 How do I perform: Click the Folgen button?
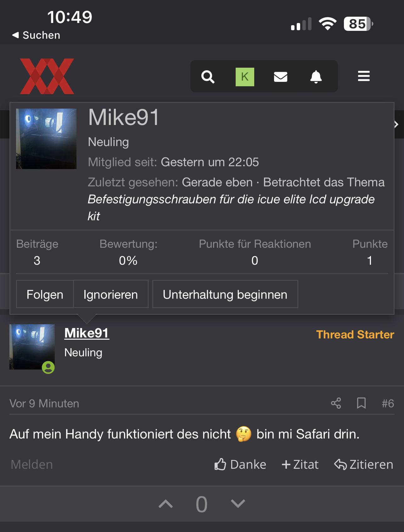click(45, 294)
